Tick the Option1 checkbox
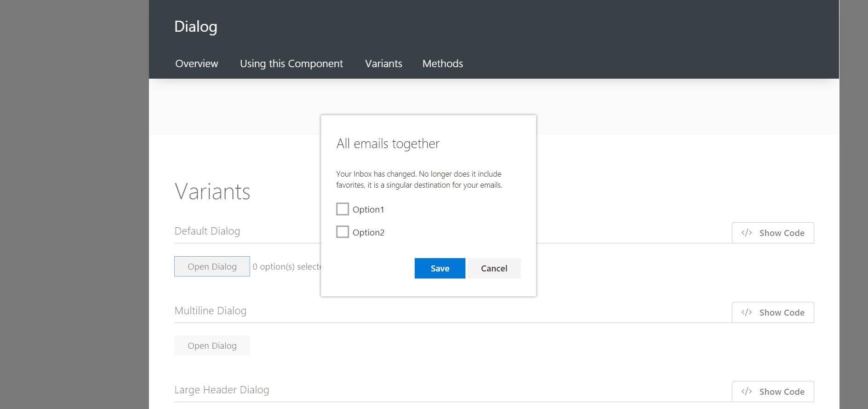Image resolution: width=868 pixels, height=409 pixels. [x=343, y=209]
